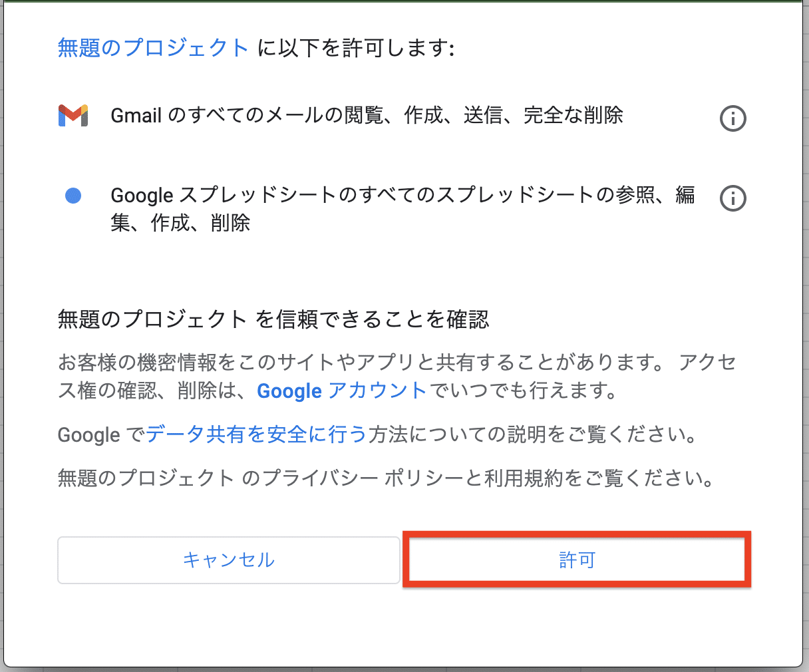The height and width of the screenshot is (672, 809).
Task: Follow the Google アカウント link
Action: [x=341, y=391]
